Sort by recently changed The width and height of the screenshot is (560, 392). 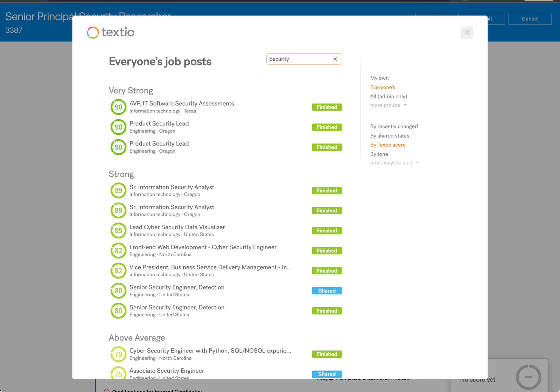tap(394, 126)
